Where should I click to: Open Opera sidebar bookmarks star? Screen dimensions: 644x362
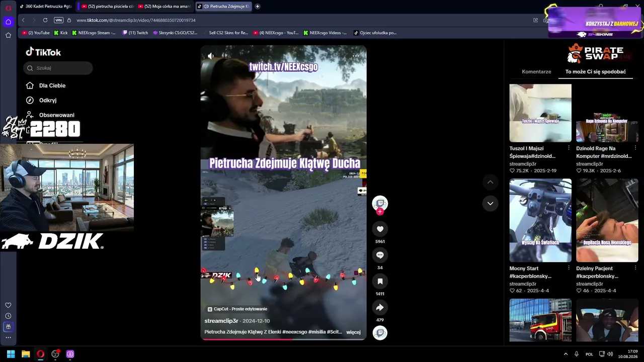[8, 35]
